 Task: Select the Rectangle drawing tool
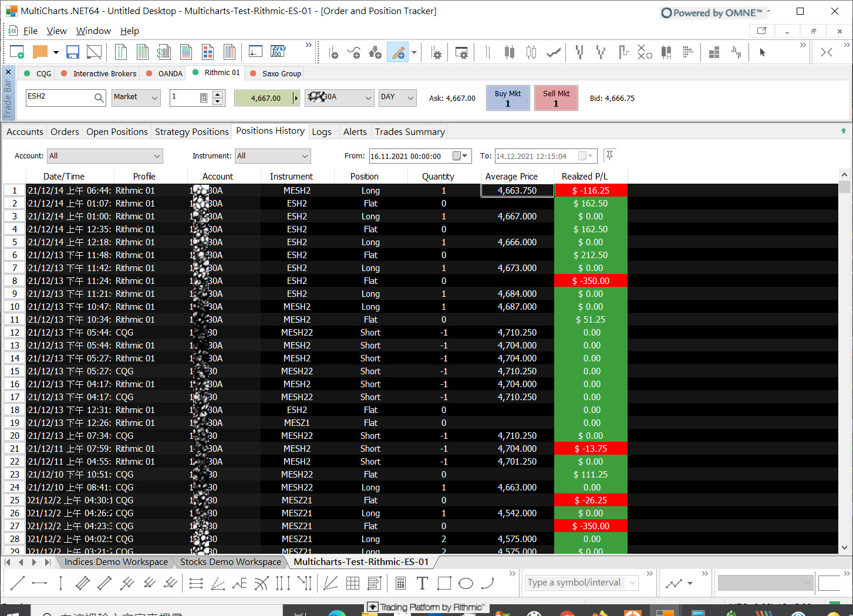click(444, 583)
